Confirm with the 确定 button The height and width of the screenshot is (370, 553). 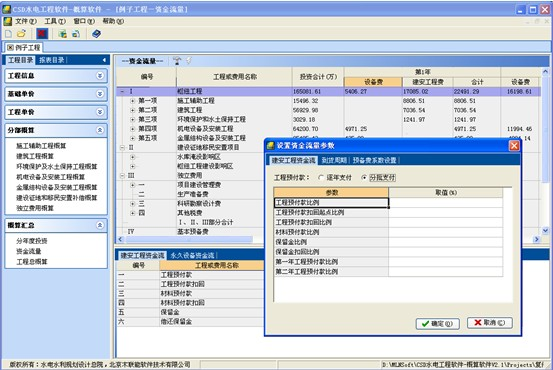(x=437, y=323)
